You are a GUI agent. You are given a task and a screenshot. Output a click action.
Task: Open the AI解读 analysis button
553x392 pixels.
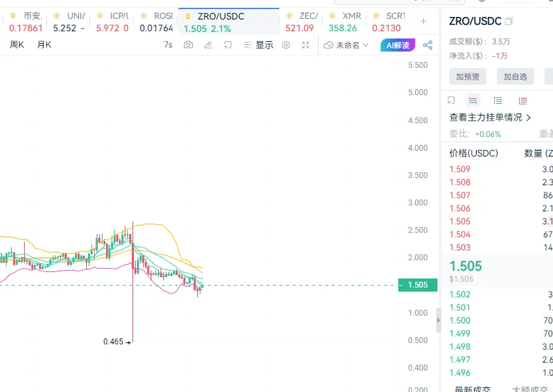coord(398,45)
